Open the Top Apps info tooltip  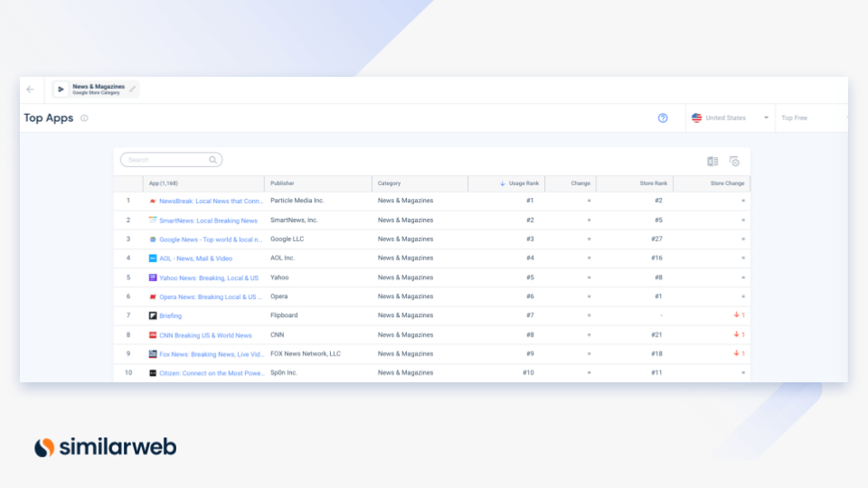[84, 117]
